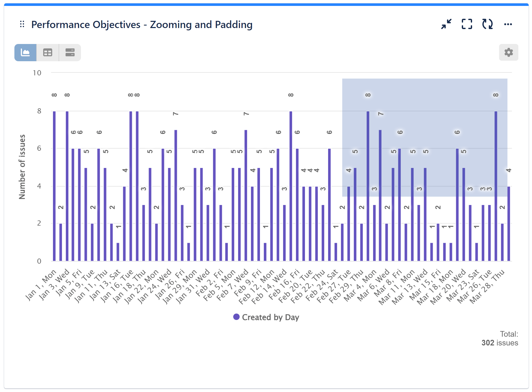This screenshot has height=392, width=532.
Task: Activate the chart display tab
Action: (25, 52)
